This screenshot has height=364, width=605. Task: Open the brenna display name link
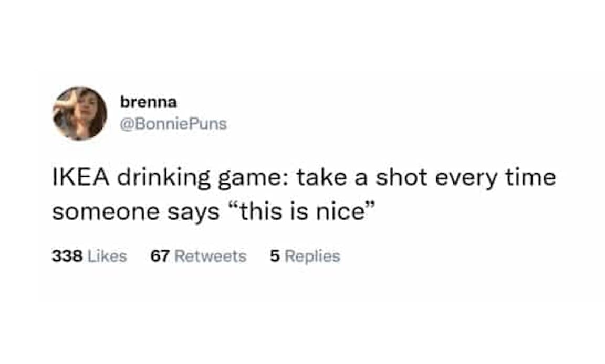pos(149,103)
